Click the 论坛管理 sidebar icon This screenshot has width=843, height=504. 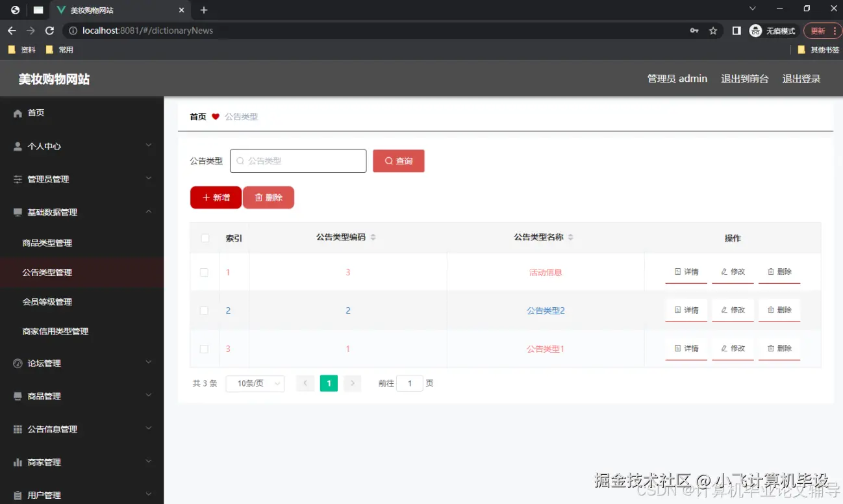18,362
